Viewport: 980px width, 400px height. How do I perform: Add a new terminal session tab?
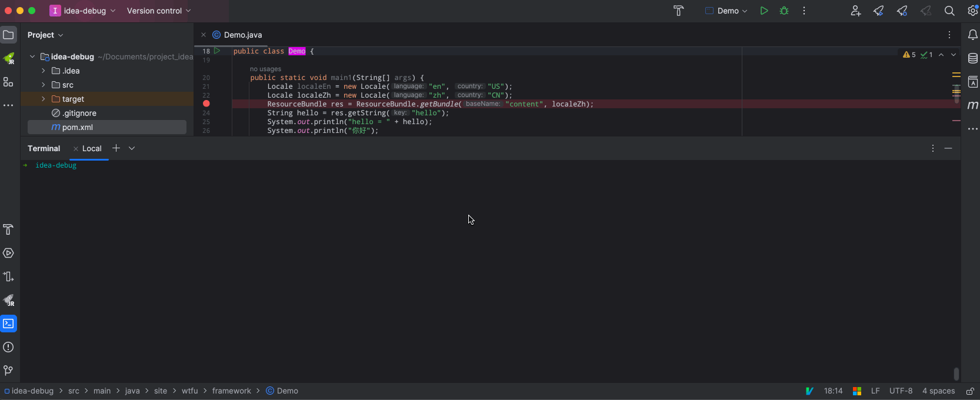pos(116,148)
